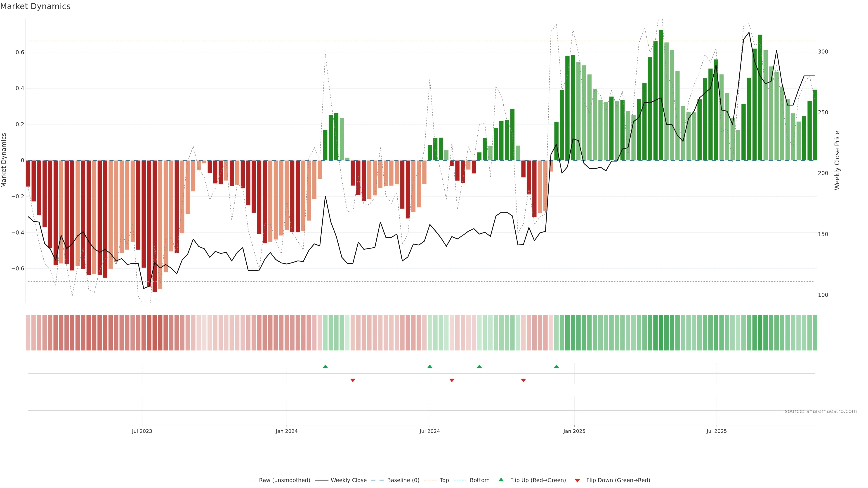
Task: Click the first green flip-up triangle marker
Action: [325, 366]
